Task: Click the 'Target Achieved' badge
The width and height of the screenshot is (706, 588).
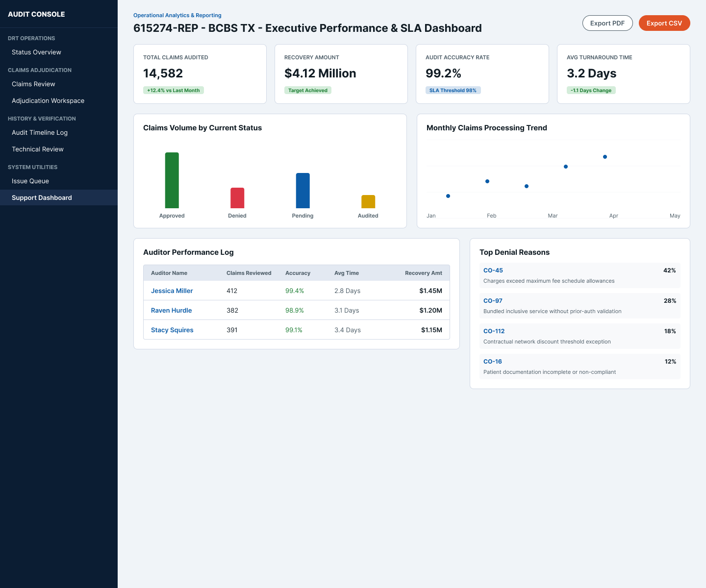Action: pos(308,90)
